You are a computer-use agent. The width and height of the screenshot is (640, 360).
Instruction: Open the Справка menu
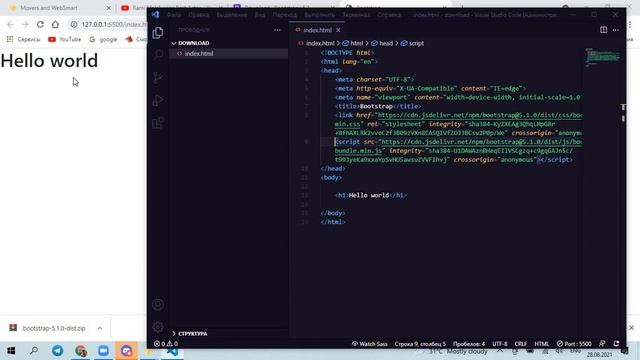[389, 15]
